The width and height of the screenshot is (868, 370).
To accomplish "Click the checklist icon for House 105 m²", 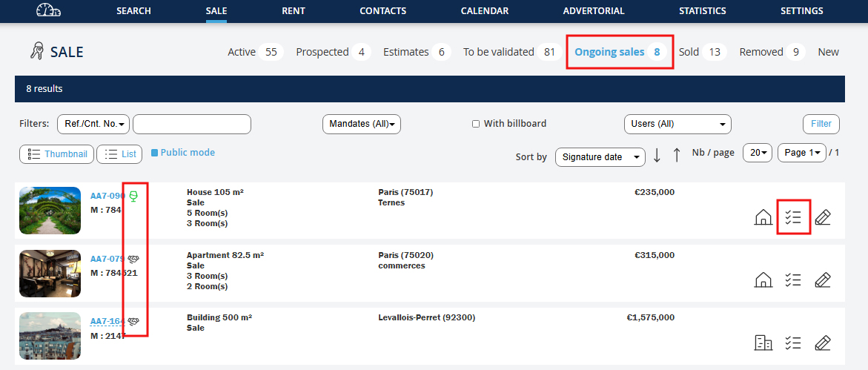I will click(x=793, y=217).
